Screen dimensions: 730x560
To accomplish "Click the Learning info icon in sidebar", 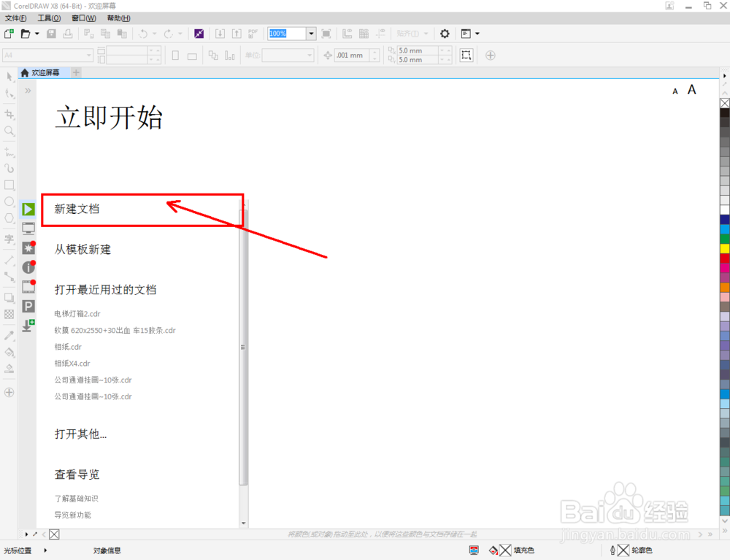I will tap(28, 267).
